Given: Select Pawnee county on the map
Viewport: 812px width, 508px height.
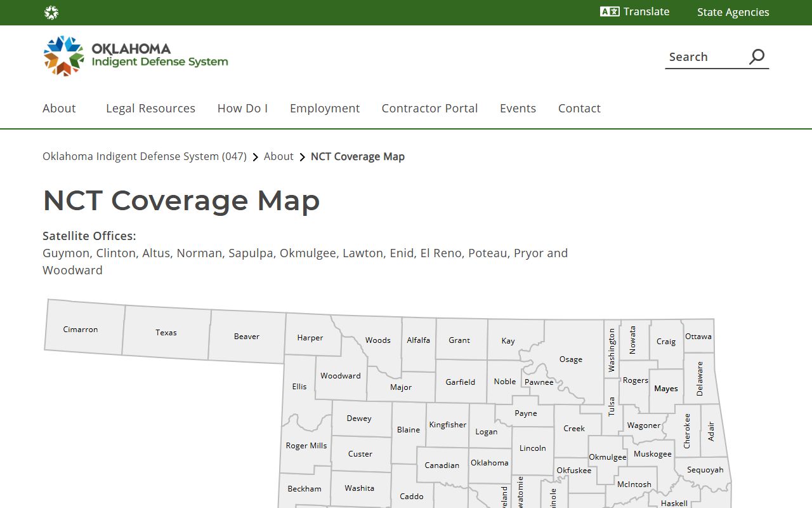Looking at the screenshot, I should (539, 382).
